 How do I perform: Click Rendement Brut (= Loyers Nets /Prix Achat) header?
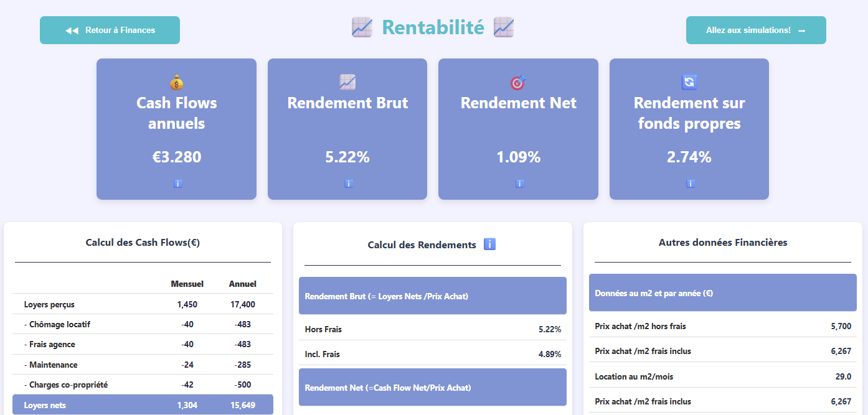[x=433, y=296]
